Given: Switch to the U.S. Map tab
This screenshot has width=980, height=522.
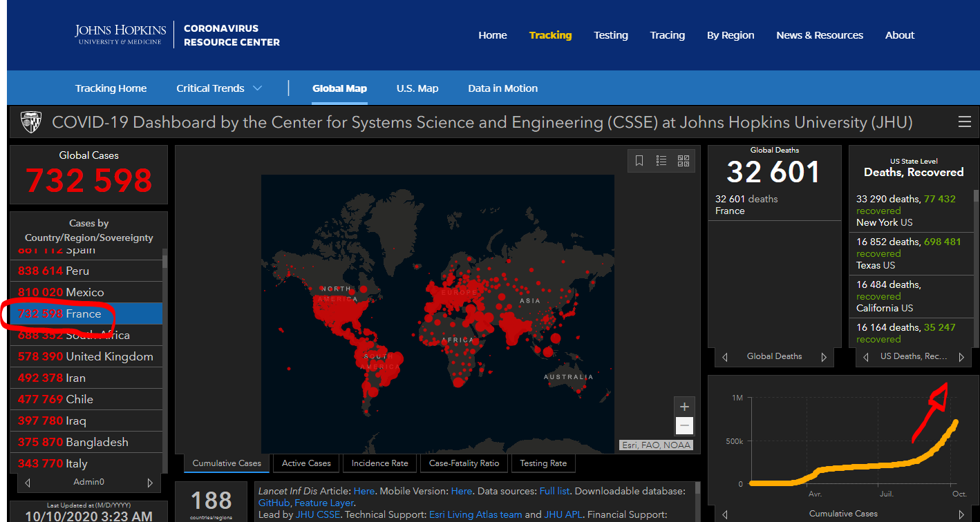Looking at the screenshot, I should click(x=417, y=88).
